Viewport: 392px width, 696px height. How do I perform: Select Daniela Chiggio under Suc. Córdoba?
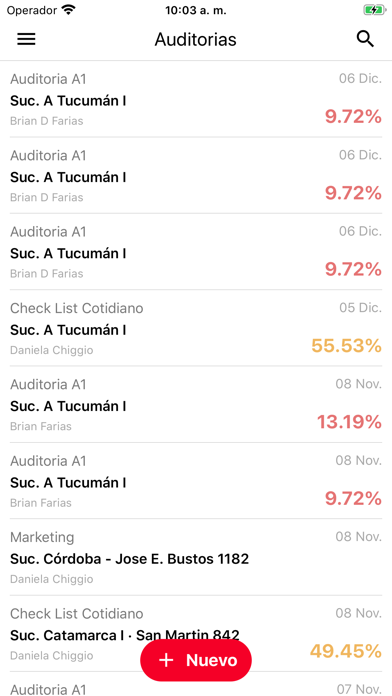tap(51, 579)
